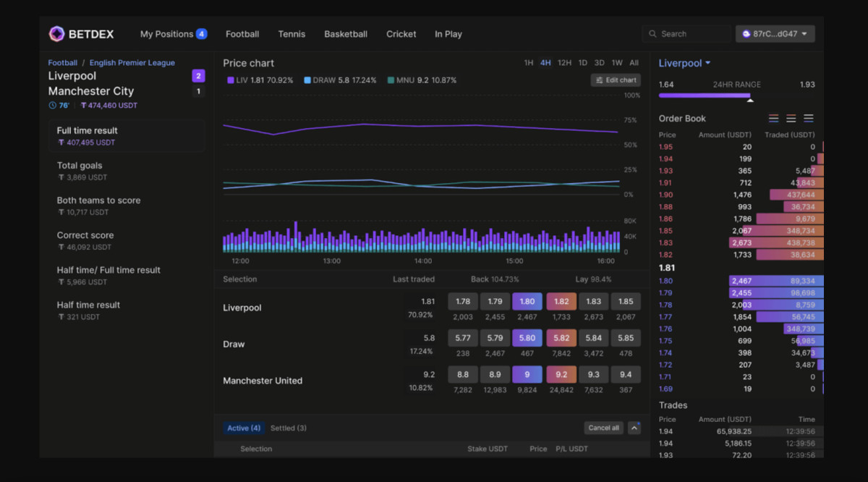This screenshot has width=868, height=482.
Task: Open the 87rC...dG47 wallet dropdown
Action: (x=775, y=33)
